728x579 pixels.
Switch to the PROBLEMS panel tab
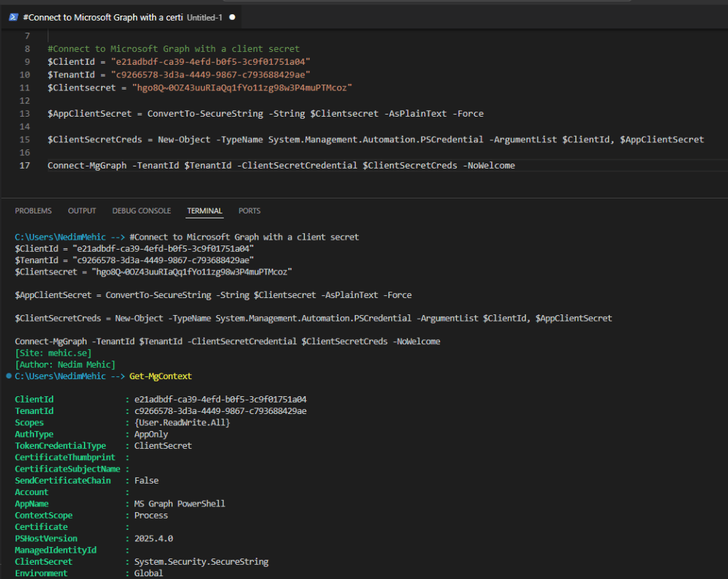pos(33,211)
